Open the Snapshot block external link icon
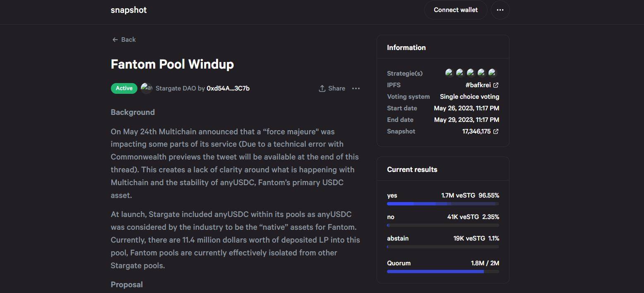 (496, 131)
